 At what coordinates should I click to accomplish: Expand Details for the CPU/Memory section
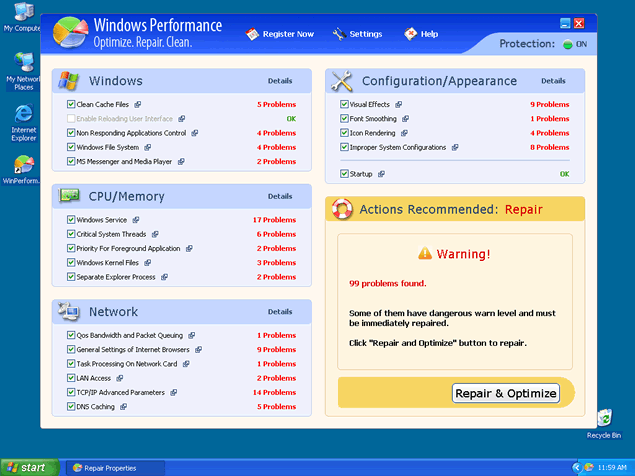point(280,196)
